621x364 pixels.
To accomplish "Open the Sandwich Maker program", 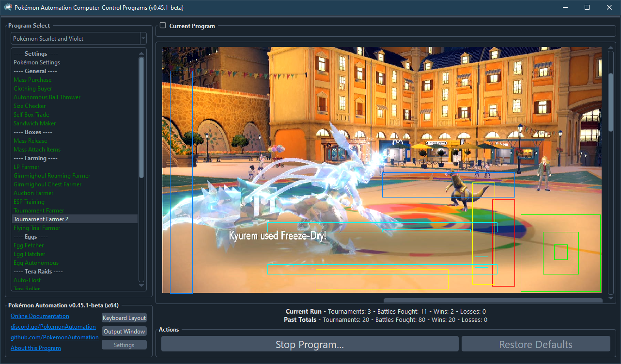I will click(x=34, y=123).
